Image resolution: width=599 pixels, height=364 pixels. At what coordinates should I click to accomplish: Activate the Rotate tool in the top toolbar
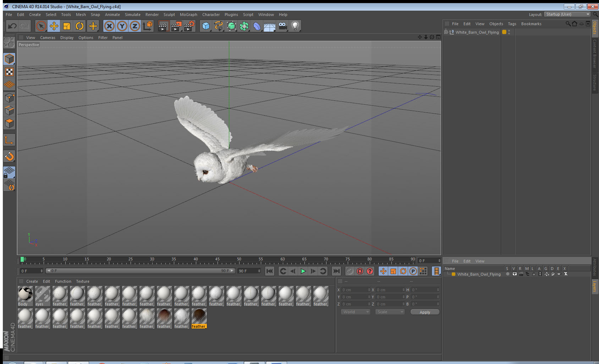click(80, 26)
